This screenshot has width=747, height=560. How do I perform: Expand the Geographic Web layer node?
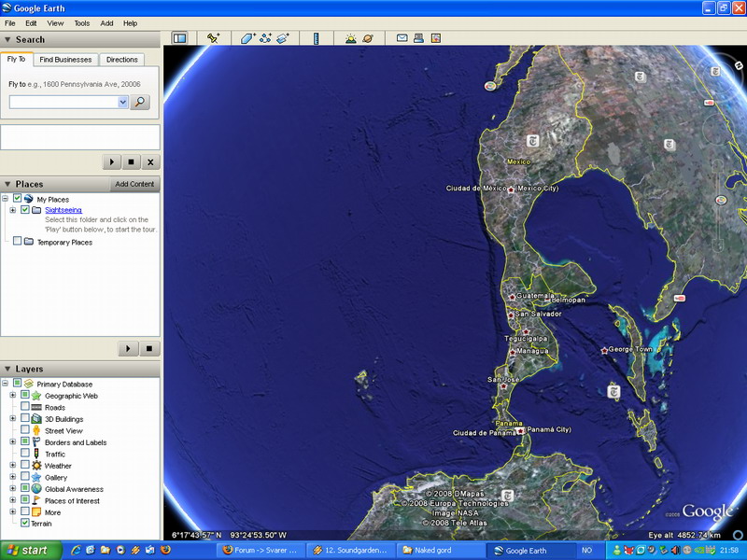coord(13,395)
